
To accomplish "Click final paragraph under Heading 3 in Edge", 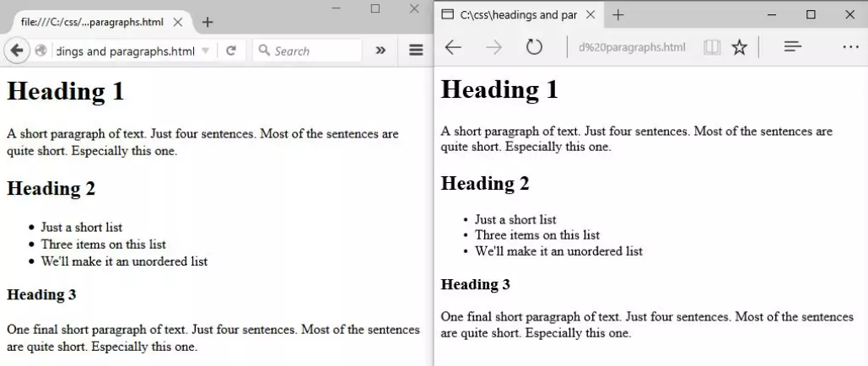I will point(647,325).
